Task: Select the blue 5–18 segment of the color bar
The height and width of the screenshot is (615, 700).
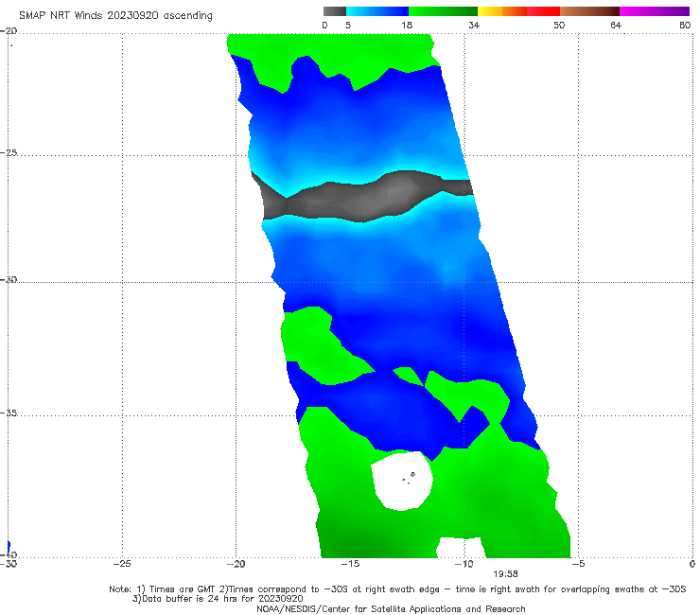Action: click(377, 11)
